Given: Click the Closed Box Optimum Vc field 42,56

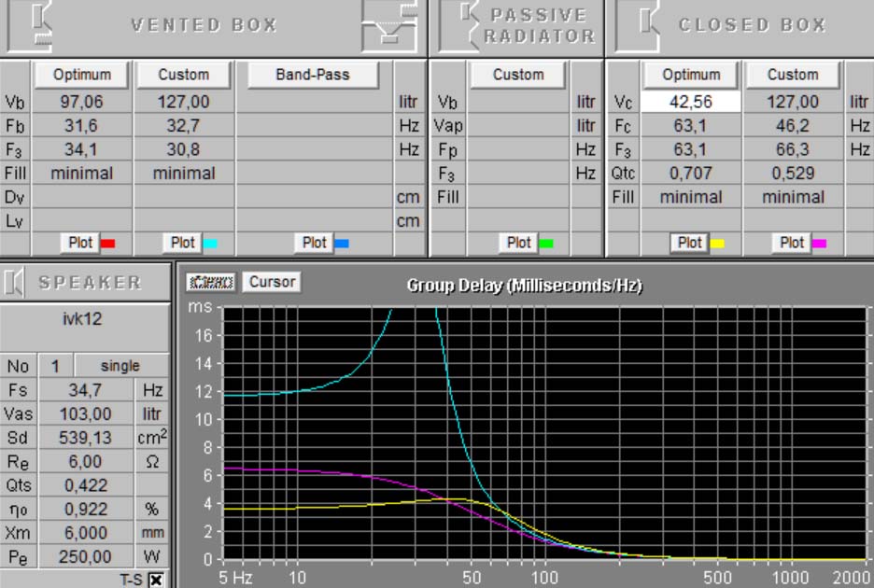Looking at the screenshot, I should click(x=691, y=102).
